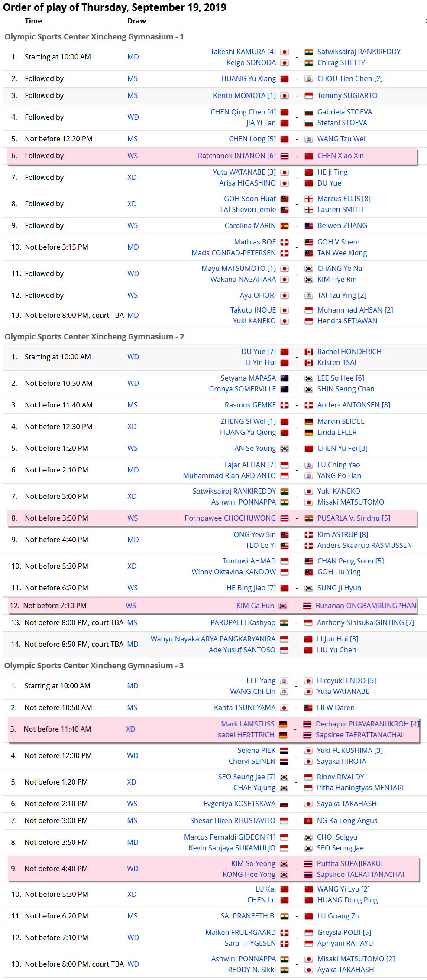
Task: Open MS draw for Chen Long match
Action: pos(133,139)
